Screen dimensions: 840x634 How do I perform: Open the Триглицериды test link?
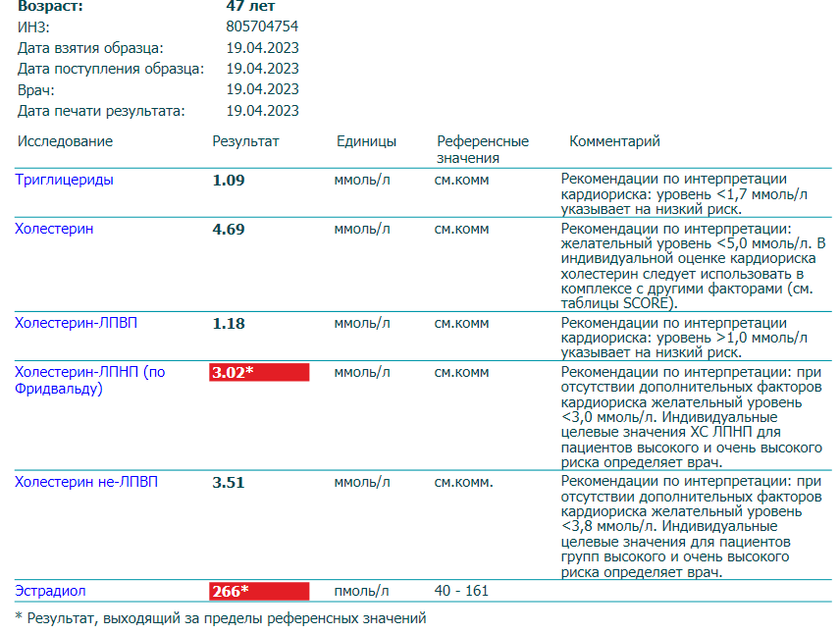(64, 180)
